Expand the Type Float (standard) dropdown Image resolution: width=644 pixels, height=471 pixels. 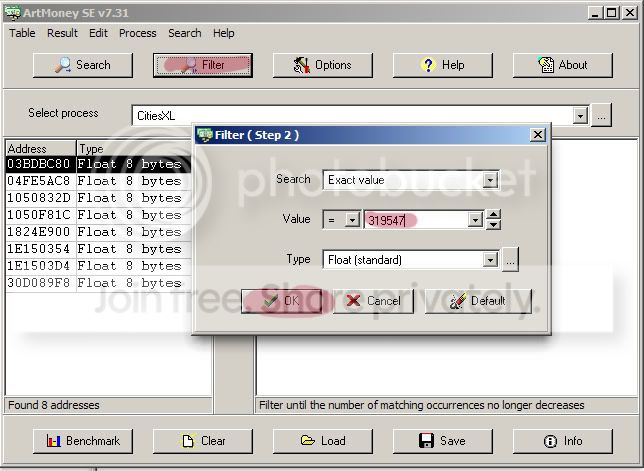coord(490,260)
